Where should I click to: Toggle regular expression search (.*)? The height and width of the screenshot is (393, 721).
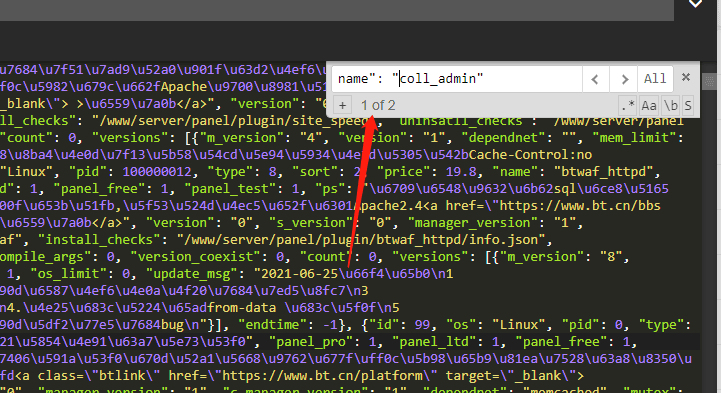pyautogui.click(x=628, y=105)
